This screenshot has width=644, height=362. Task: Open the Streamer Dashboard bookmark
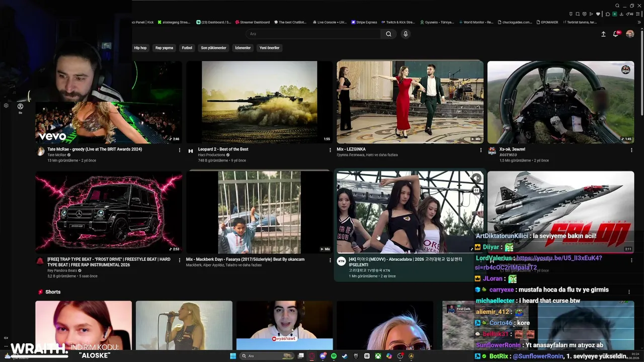pos(252,22)
